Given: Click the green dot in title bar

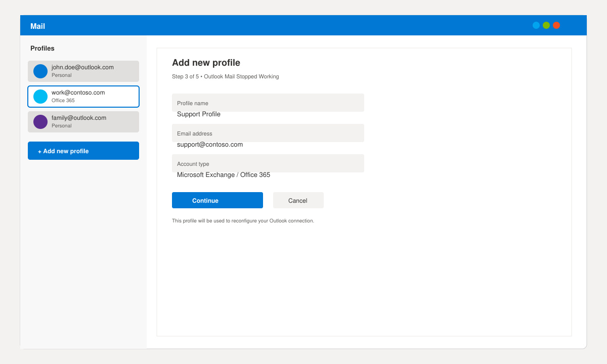Looking at the screenshot, I should [x=546, y=25].
